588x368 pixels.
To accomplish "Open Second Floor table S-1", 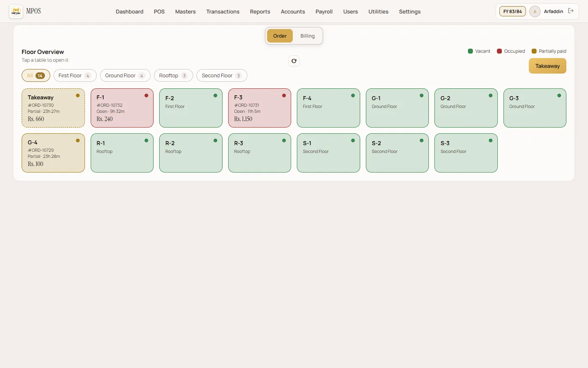I will (x=328, y=153).
